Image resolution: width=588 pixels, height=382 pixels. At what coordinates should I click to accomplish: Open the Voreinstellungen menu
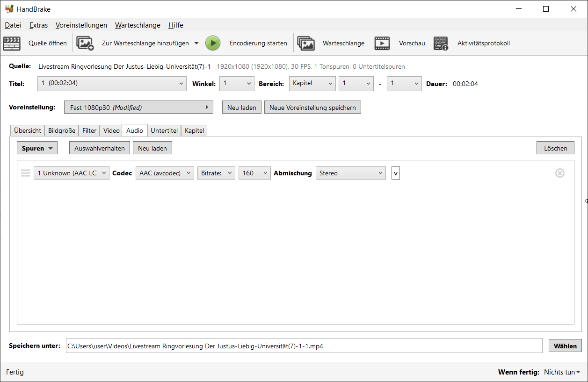[81, 25]
